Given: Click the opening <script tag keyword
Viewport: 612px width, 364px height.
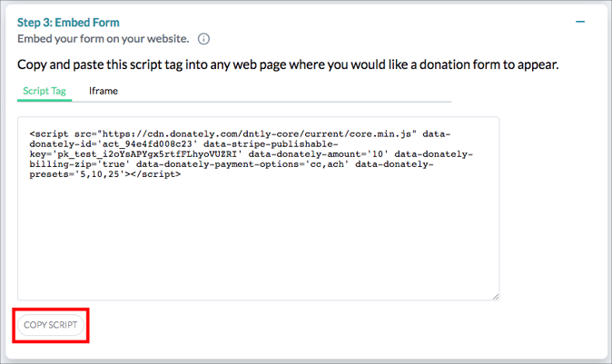Looking at the screenshot, I should pyautogui.click(x=49, y=134).
